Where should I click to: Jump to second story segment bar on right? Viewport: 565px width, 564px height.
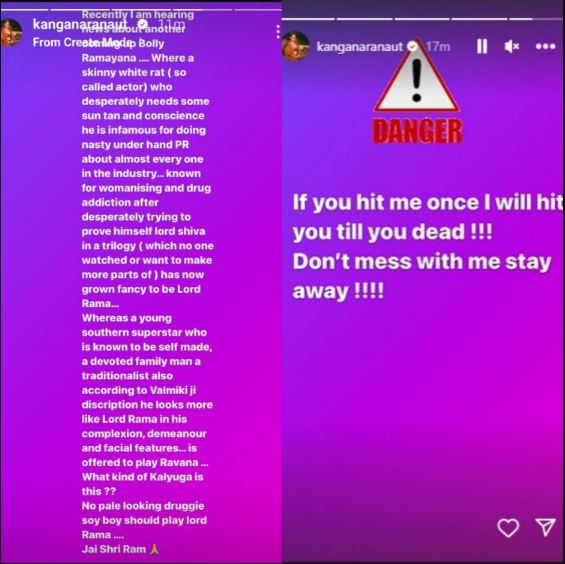[x=365, y=19]
